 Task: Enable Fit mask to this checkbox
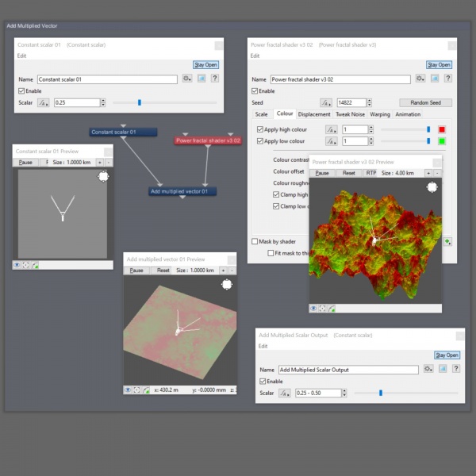pyautogui.click(x=271, y=253)
